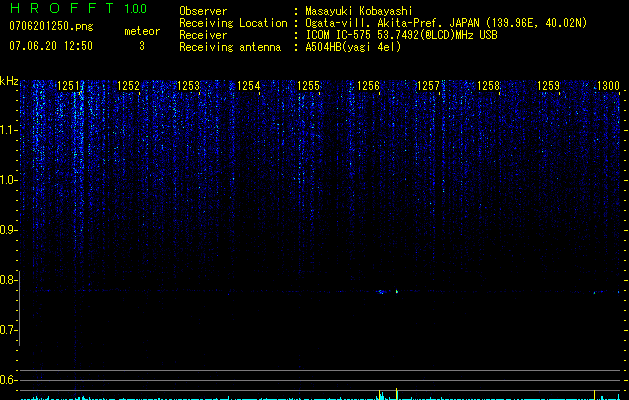629x400 pixels.
Task: Click the 1251 time marker
Action: pos(68,86)
